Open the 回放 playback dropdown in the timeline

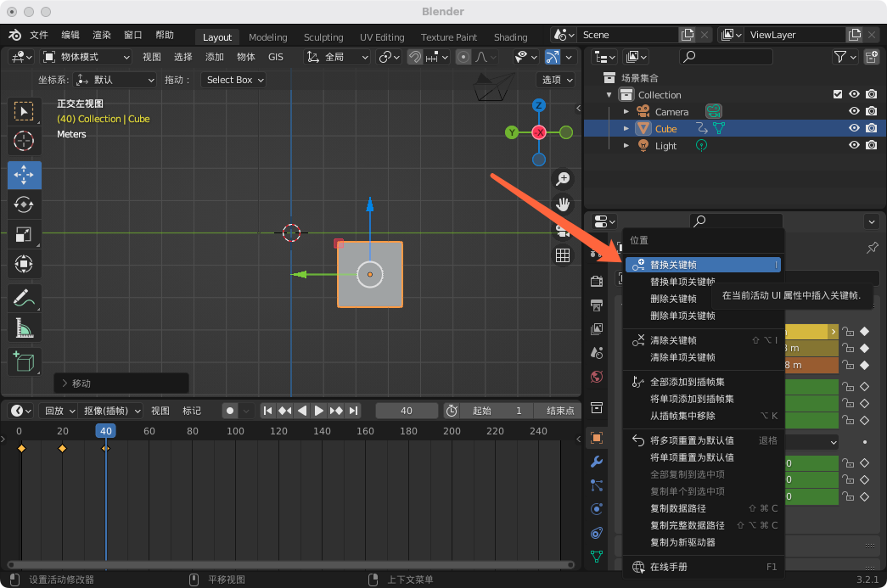click(59, 411)
